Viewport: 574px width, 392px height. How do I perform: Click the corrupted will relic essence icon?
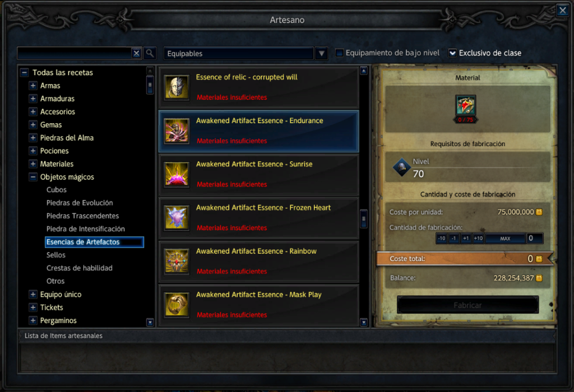click(x=177, y=87)
